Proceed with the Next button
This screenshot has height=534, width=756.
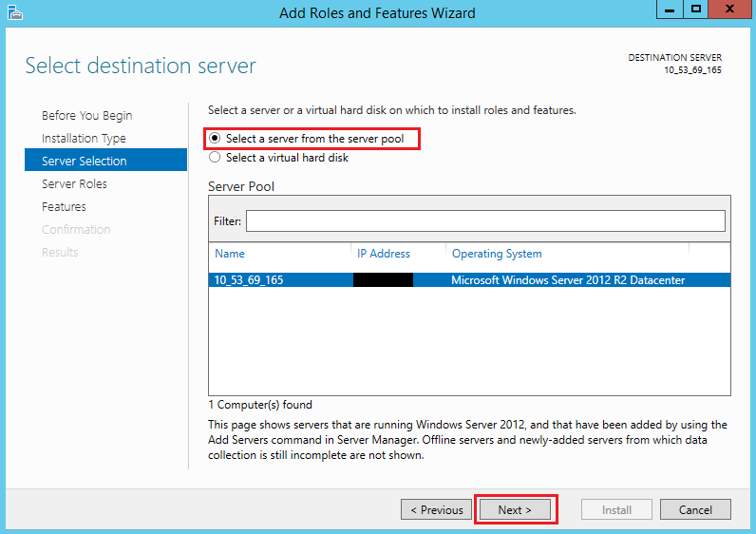pos(515,509)
